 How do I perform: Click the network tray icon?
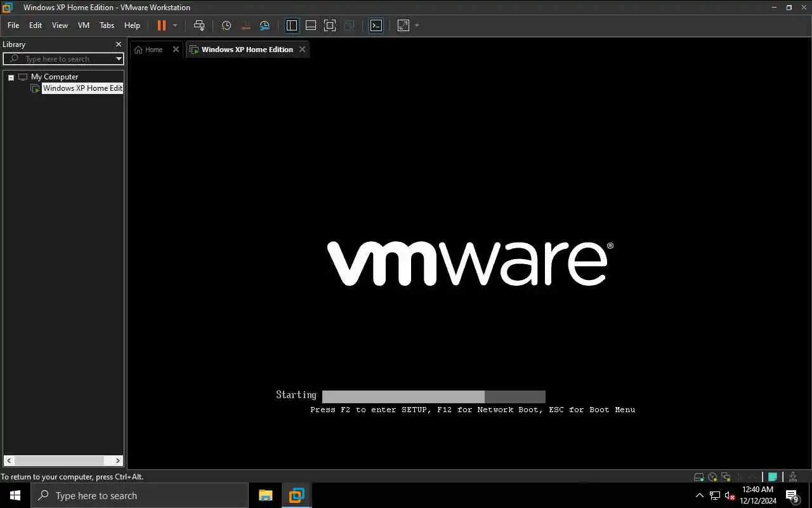715,495
